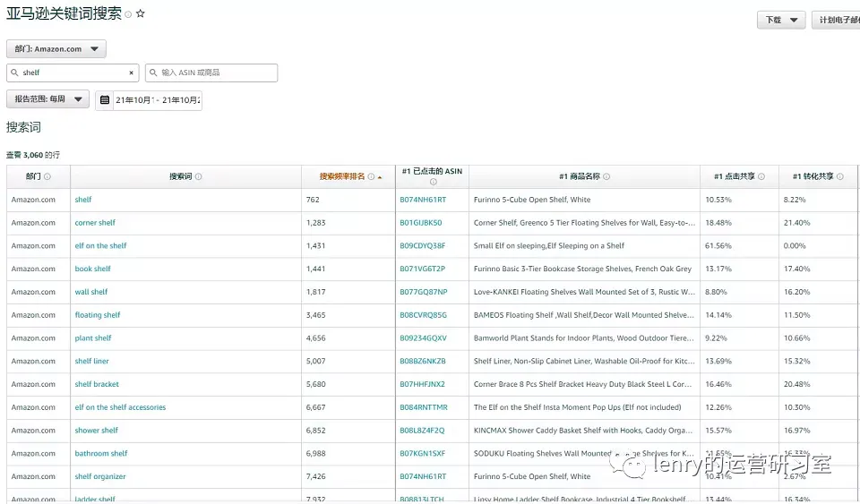860x504 pixels.
Task: Open ASIN B074NH61RT in the shelf row
Action: [423, 200]
